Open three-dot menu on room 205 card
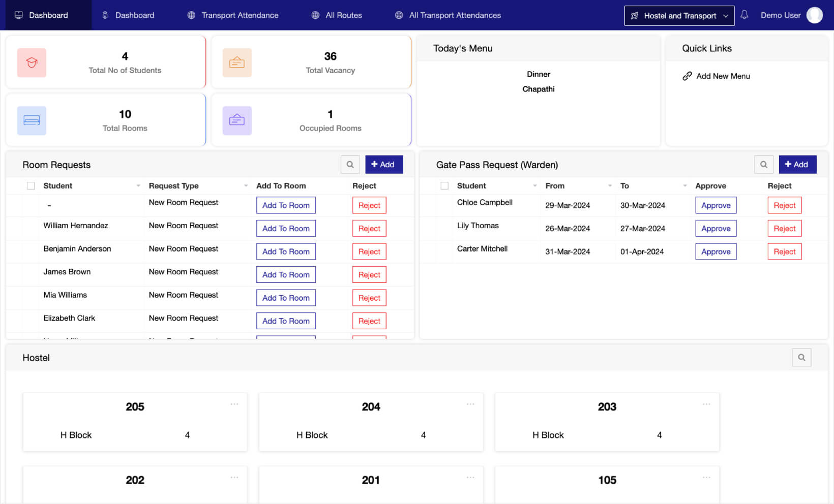The image size is (834, 504). pyautogui.click(x=234, y=404)
